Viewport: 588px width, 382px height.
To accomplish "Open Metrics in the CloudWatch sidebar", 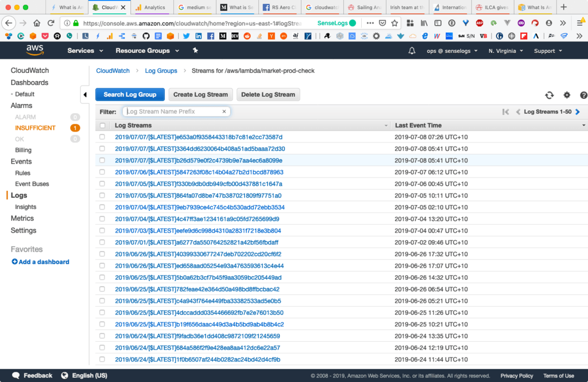I will click(x=22, y=218).
